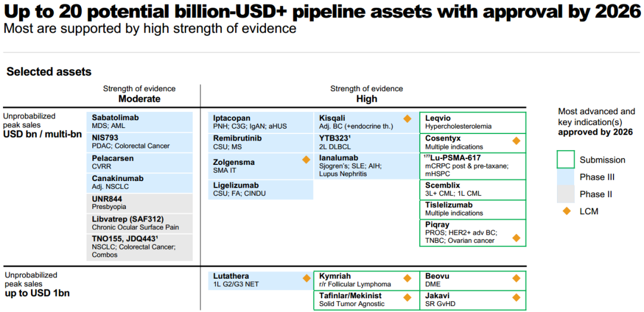Click the High strength of evidence heading

[366, 99]
